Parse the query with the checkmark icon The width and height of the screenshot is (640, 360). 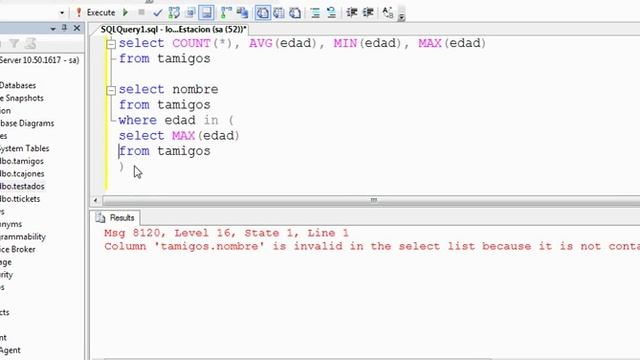click(158, 13)
